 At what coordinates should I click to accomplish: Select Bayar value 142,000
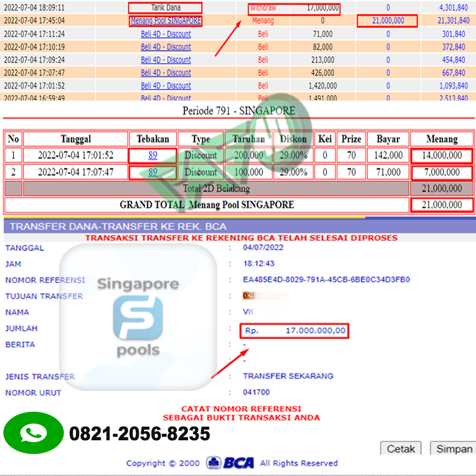pos(389,155)
